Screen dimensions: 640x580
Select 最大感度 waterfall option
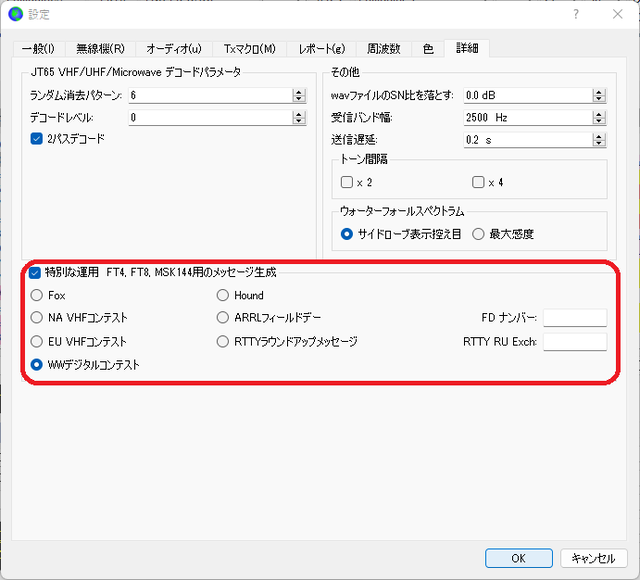tap(503, 234)
